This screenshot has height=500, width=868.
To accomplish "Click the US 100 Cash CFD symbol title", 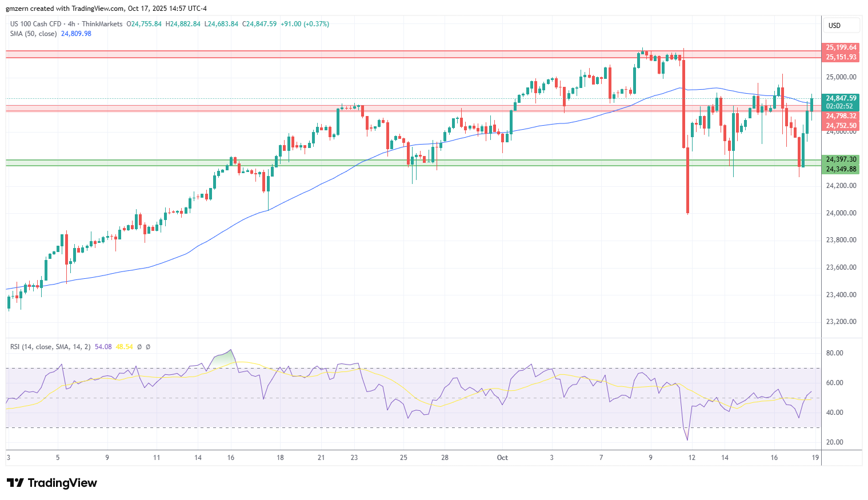I will click(x=35, y=24).
